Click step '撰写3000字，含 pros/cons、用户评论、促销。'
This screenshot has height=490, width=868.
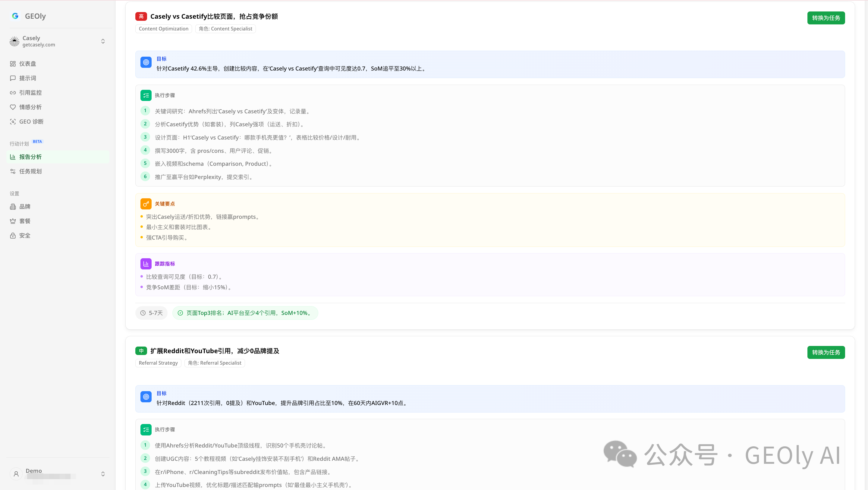coord(215,151)
